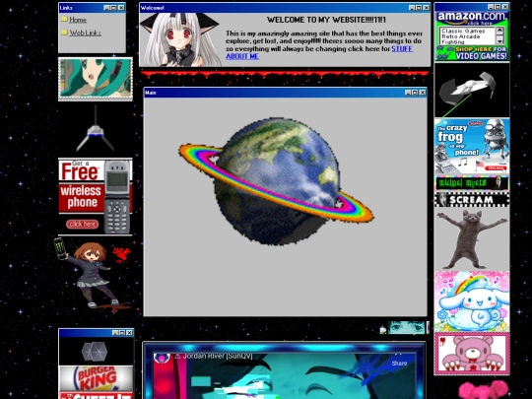The width and height of the screenshot is (532, 399).
Task: Click the Michael Myers green banner
Action: tap(472, 183)
